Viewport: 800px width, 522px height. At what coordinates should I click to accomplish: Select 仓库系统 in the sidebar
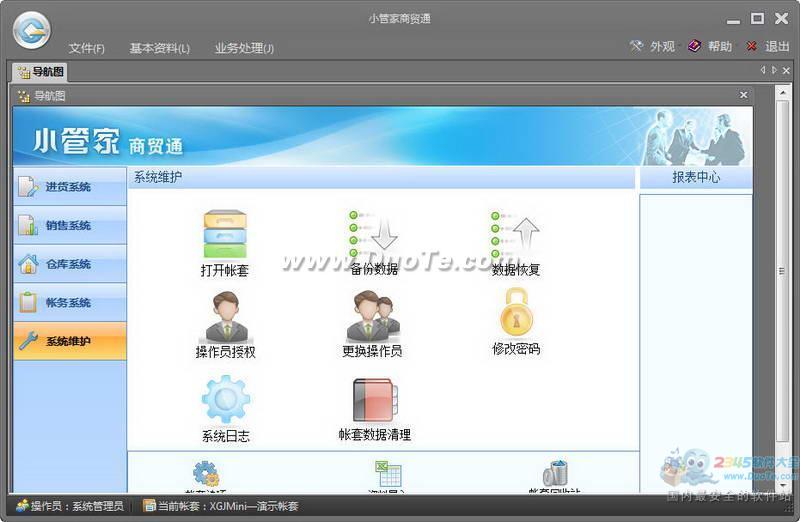pos(70,264)
